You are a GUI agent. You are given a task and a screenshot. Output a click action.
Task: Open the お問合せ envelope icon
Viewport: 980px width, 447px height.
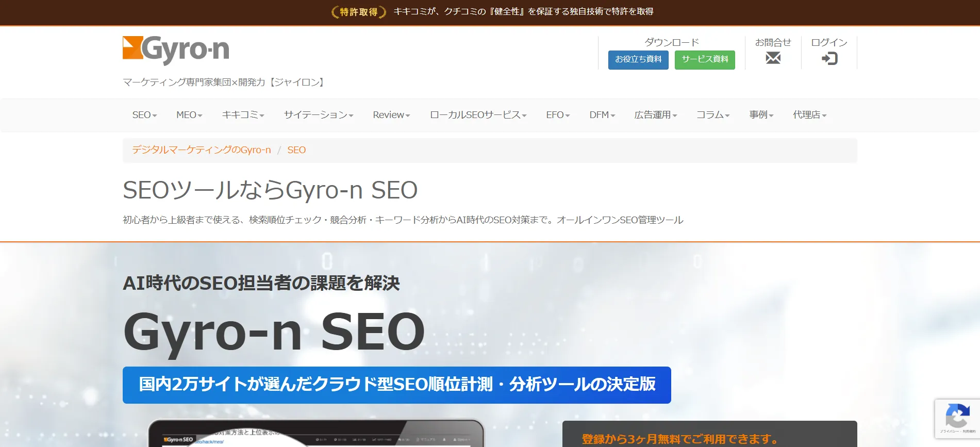(773, 58)
